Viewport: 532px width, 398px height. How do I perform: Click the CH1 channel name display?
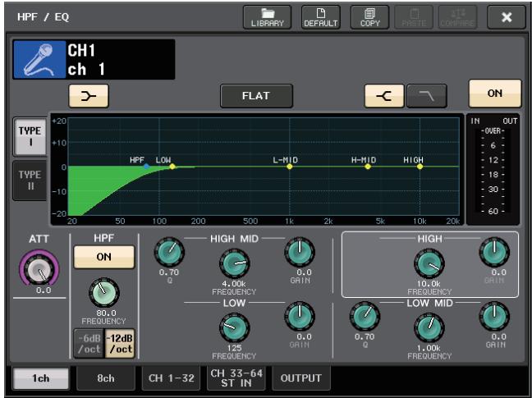coord(121,59)
